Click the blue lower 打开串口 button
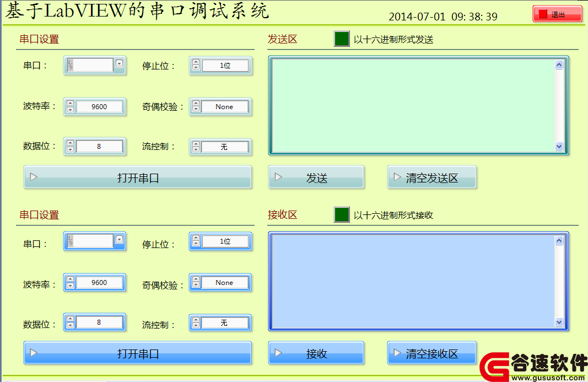The image size is (588, 382). pyautogui.click(x=138, y=353)
